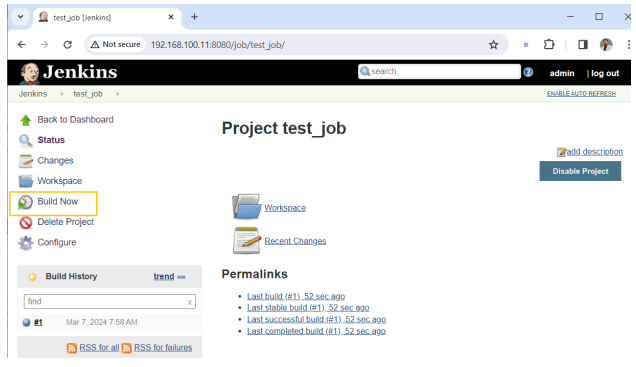Open the Changes sidebar item
Screen dimensions: 636x367
pos(55,161)
